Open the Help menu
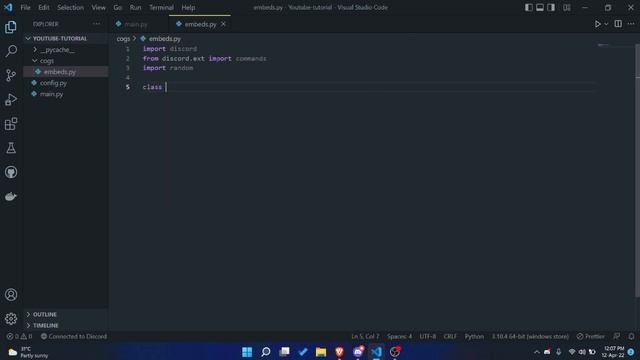This screenshot has height=360, width=640. click(x=188, y=7)
